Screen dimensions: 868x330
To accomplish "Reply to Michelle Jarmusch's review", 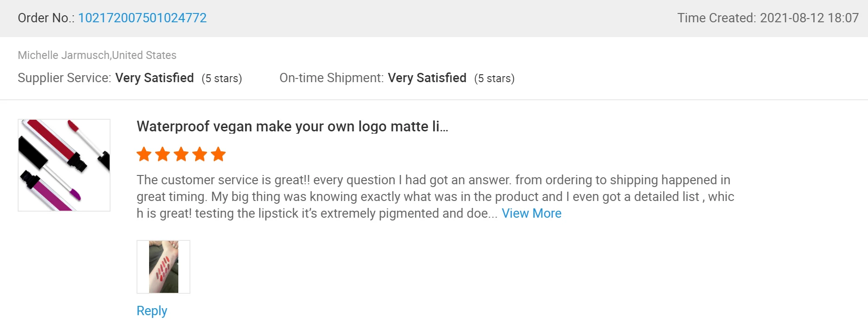I will point(152,311).
